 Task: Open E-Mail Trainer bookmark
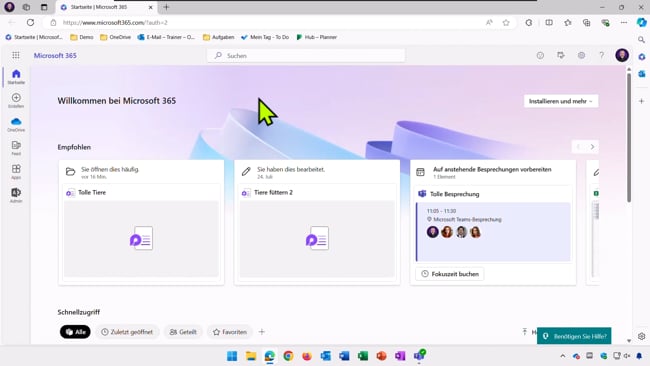pos(166,37)
